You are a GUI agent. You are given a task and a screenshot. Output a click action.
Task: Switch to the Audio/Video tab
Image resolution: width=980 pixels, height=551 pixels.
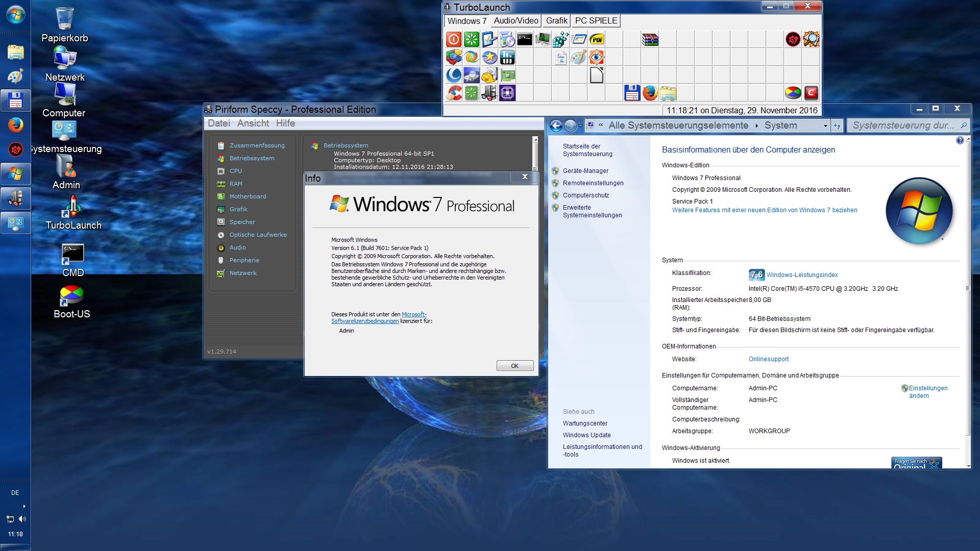pos(516,21)
